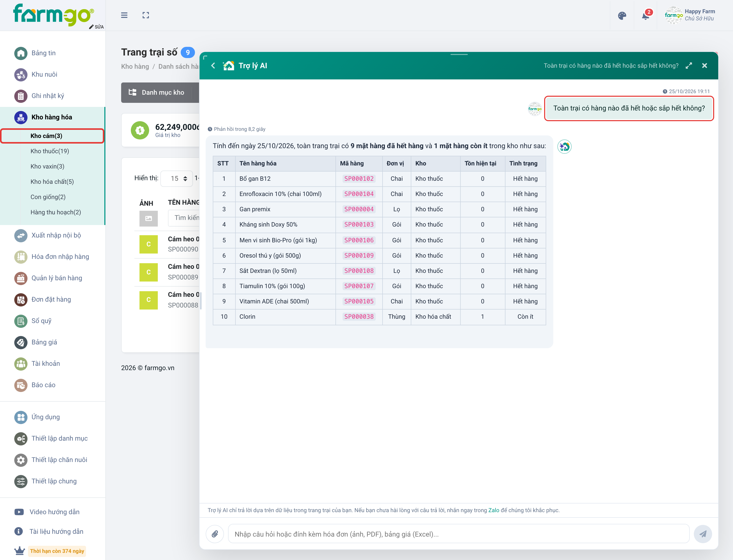Open Tài liệu hướng dẫn link

[x=56, y=531]
